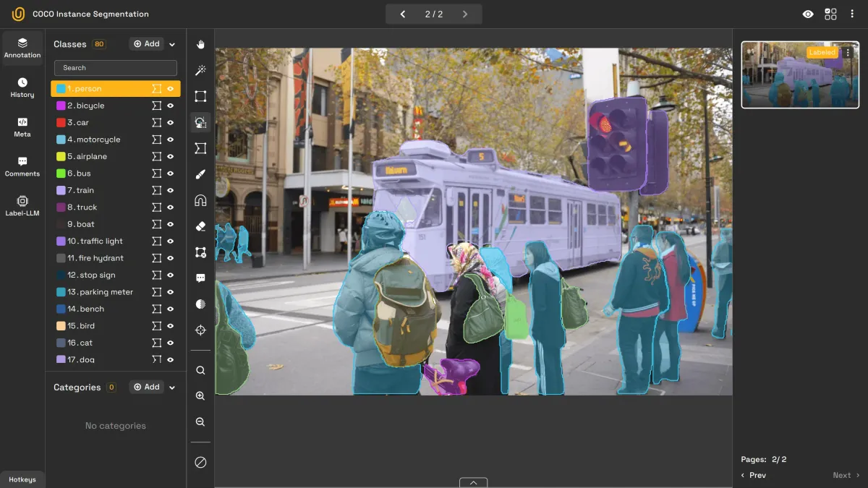Collapse the Classes panel chevron
The height and width of the screenshot is (488, 868).
[172, 45]
